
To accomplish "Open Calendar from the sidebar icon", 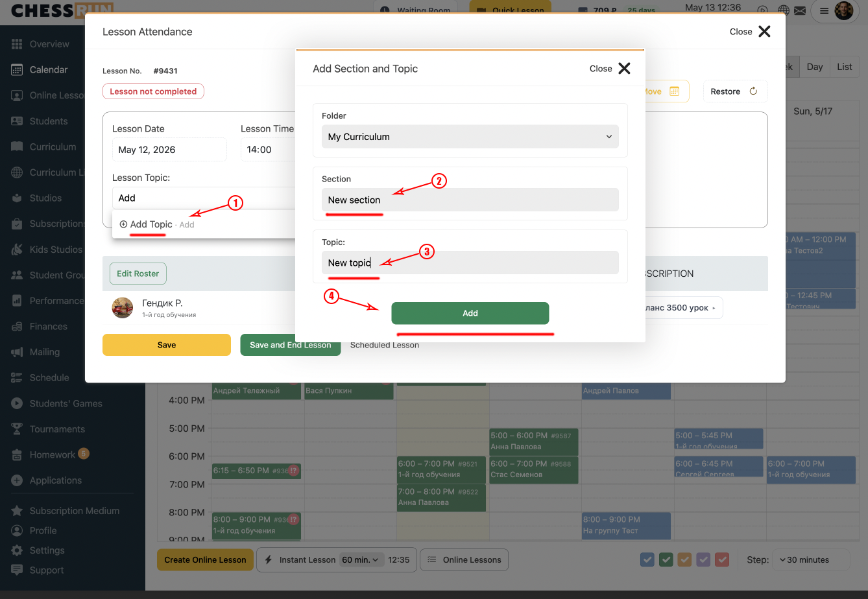I will (18, 70).
